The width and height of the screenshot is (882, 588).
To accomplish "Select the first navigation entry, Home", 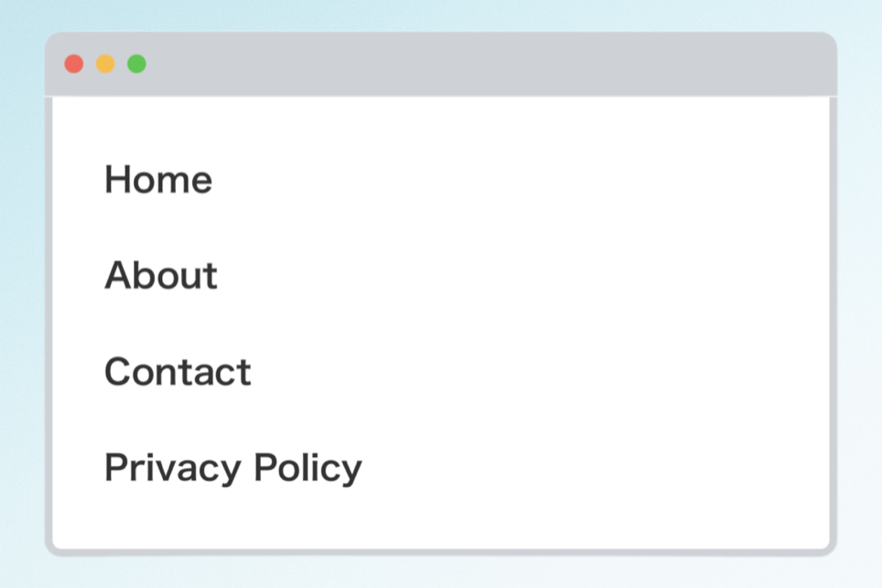I will click(158, 180).
